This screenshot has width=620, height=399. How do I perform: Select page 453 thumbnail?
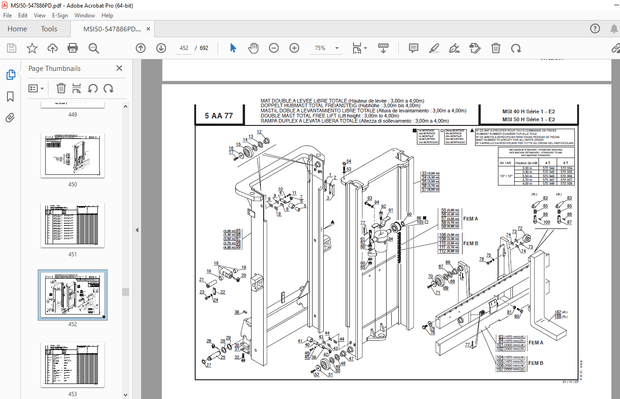pos(72,365)
